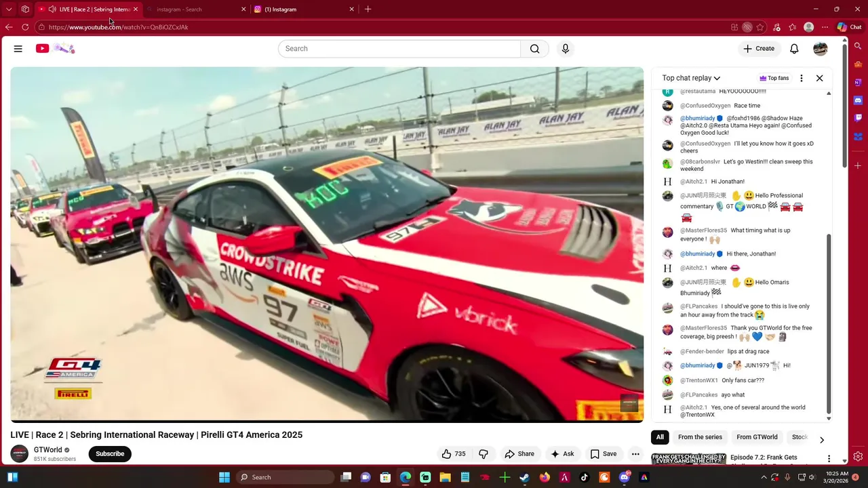The width and height of the screenshot is (868, 488).
Task: Start voice search with microphone icon
Action: pyautogui.click(x=566, y=49)
